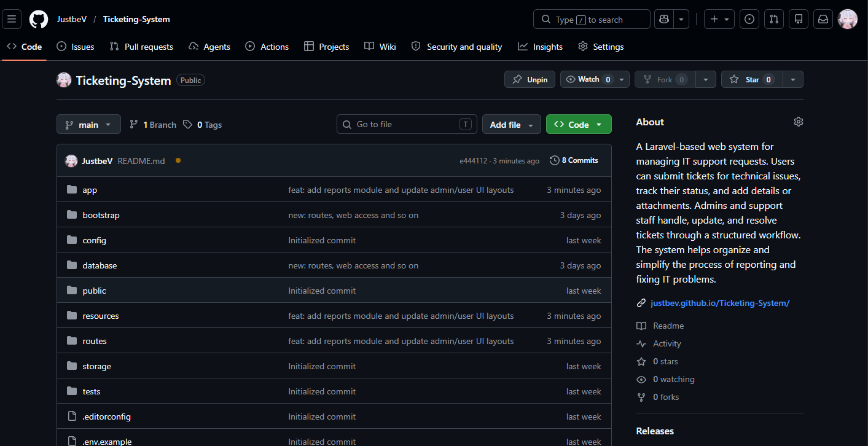View the 8 Commits history
868x446 pixels.
point(574,160)
